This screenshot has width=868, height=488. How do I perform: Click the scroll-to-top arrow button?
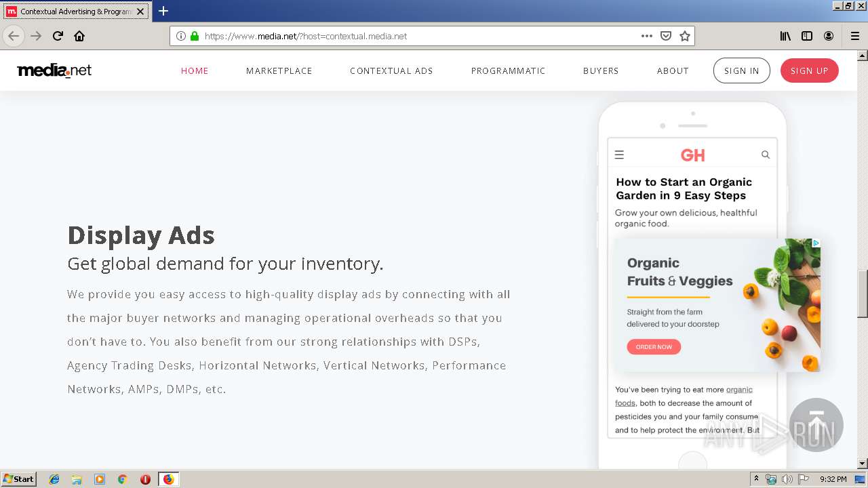click(x=816, y=425)
